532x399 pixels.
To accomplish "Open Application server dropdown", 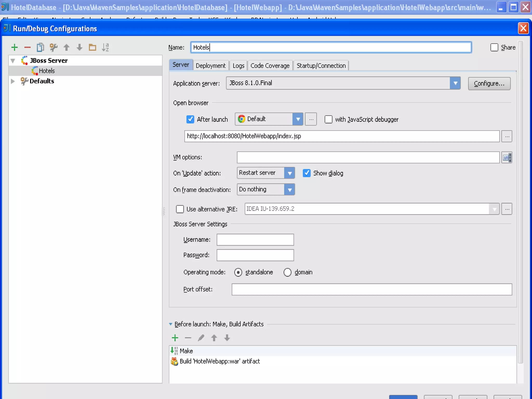I will tap(455, 83).
